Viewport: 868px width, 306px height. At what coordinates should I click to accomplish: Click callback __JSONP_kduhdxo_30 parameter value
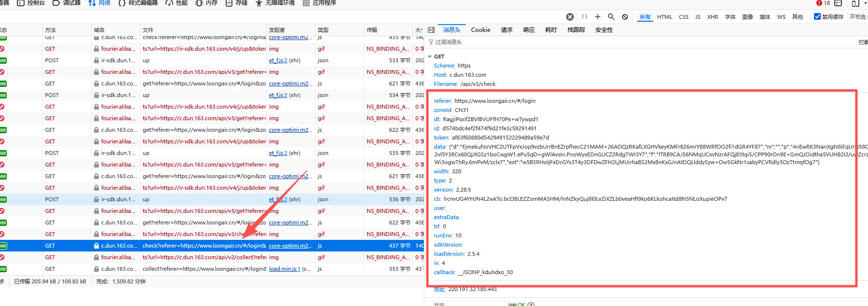click(x=485, y=272)
